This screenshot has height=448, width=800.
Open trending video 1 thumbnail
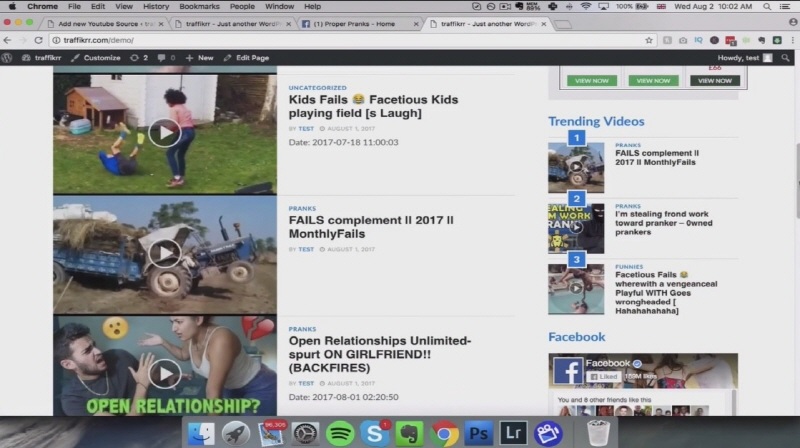(x=576, y=167)
